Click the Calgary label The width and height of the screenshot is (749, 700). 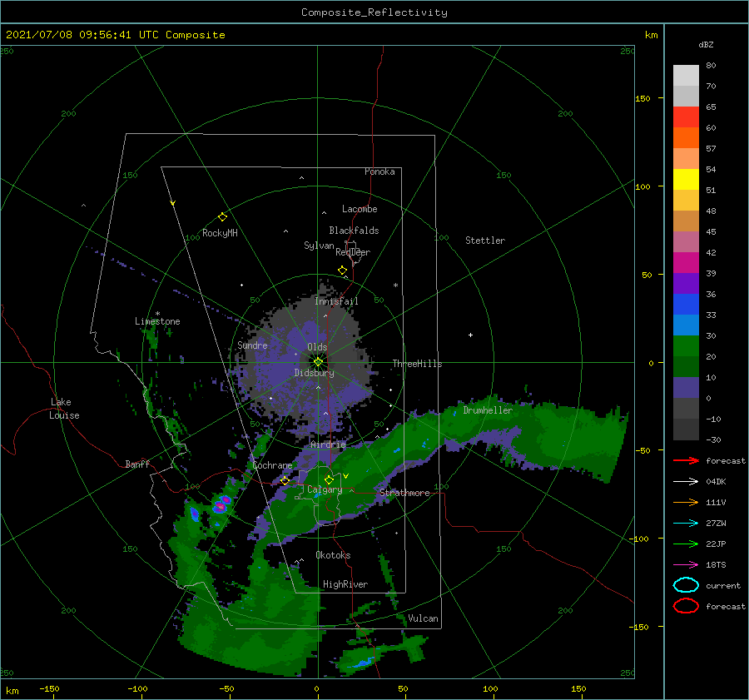[x=325, y=489]
